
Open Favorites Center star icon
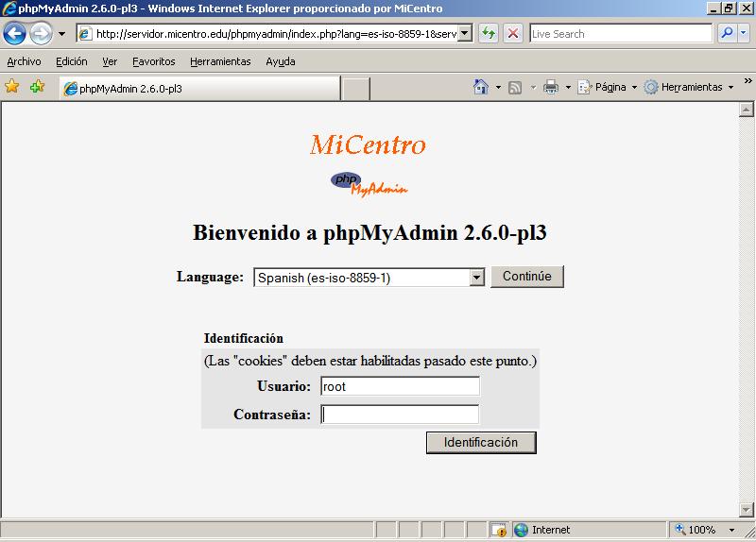12,87
